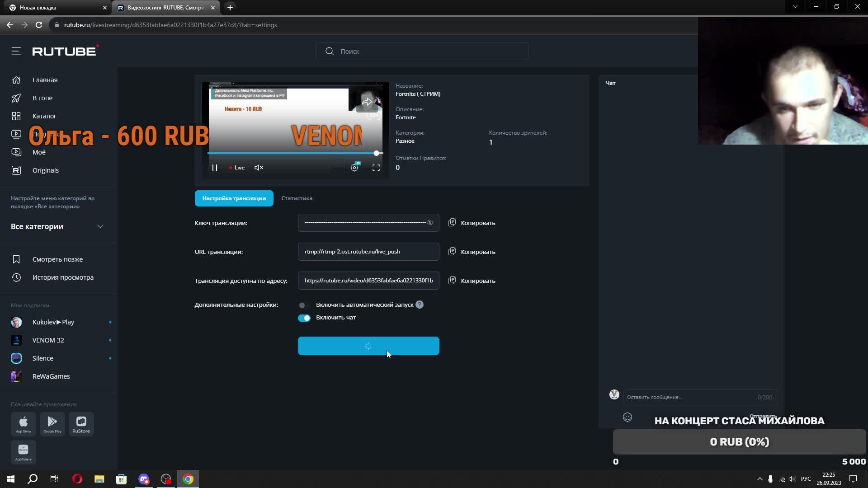Open the emoji picker in chat

tap(627, 417)
